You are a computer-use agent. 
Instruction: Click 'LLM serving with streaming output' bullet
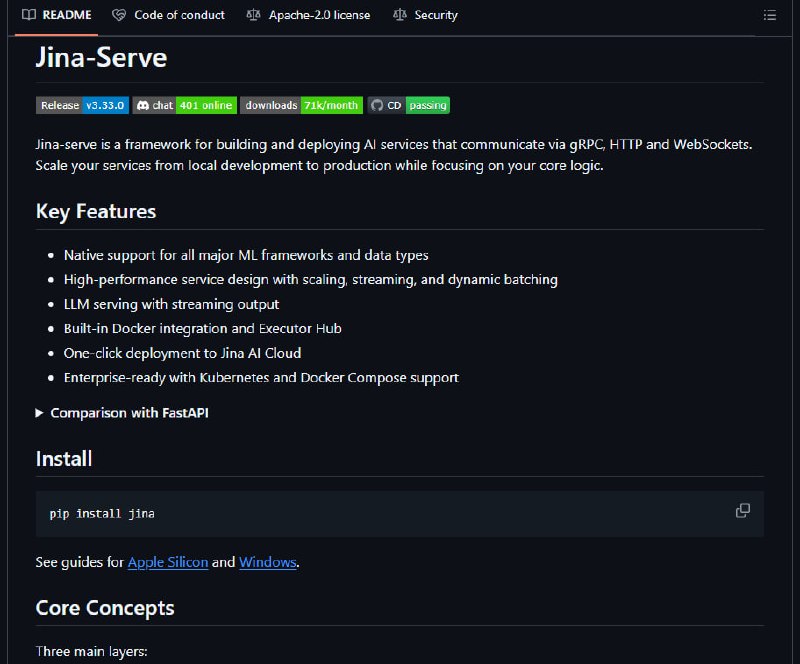[x=171, y=304]
